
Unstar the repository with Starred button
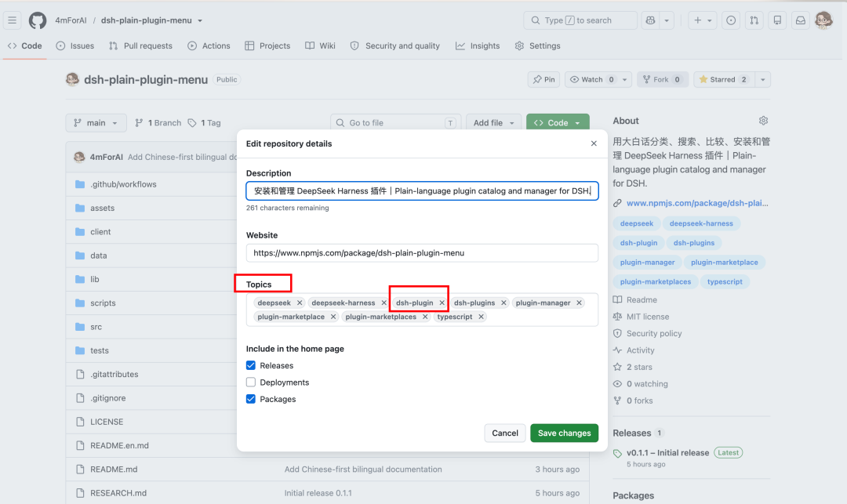(x=723, y=79)
